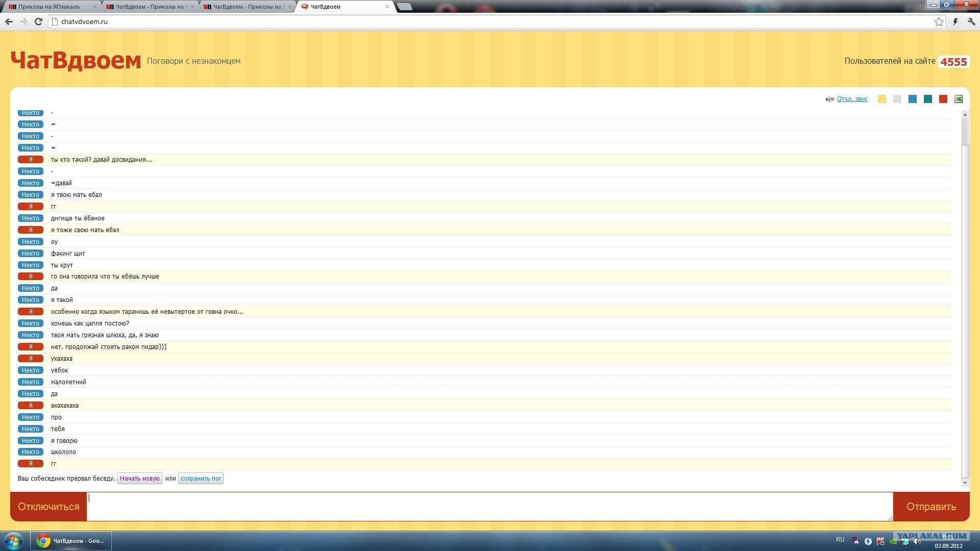The height and width of the screenshot is (551, 980).
Task: Reload the chatvdvoem.ru page
Action: 38,21
